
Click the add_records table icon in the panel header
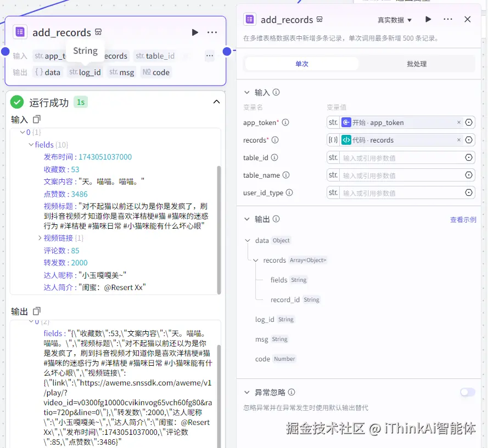tap(250, 19)
